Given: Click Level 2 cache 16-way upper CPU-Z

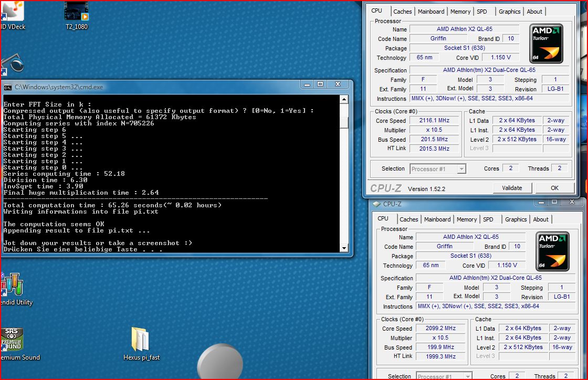Looking at the screenshot, I should 556,139.
